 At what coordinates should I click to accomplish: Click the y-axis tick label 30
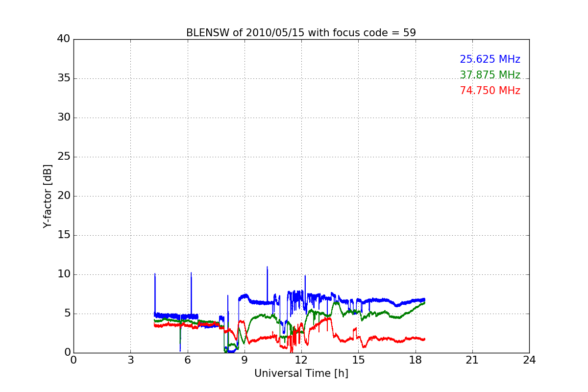tap(64, 118)
